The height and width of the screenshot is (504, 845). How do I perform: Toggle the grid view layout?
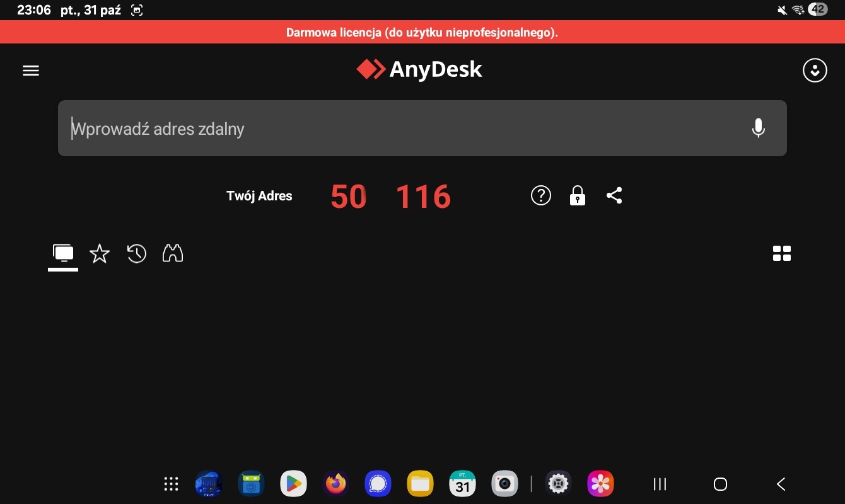click(x=782, y=253)
